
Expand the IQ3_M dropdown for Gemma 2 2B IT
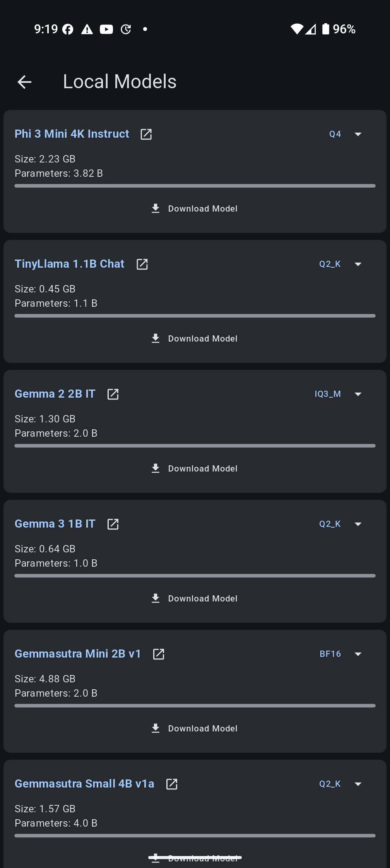[x=339, y=394]
